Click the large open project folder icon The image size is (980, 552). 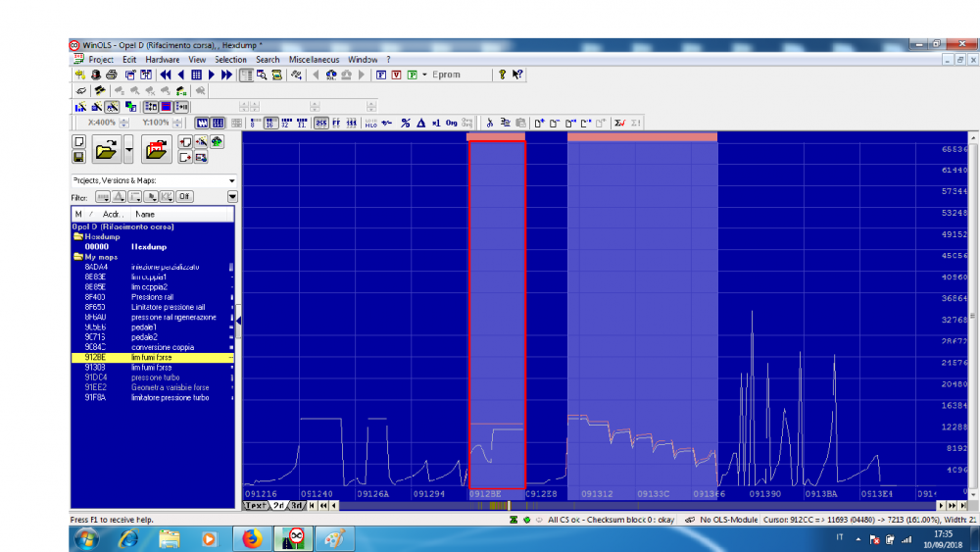[106, 150]
